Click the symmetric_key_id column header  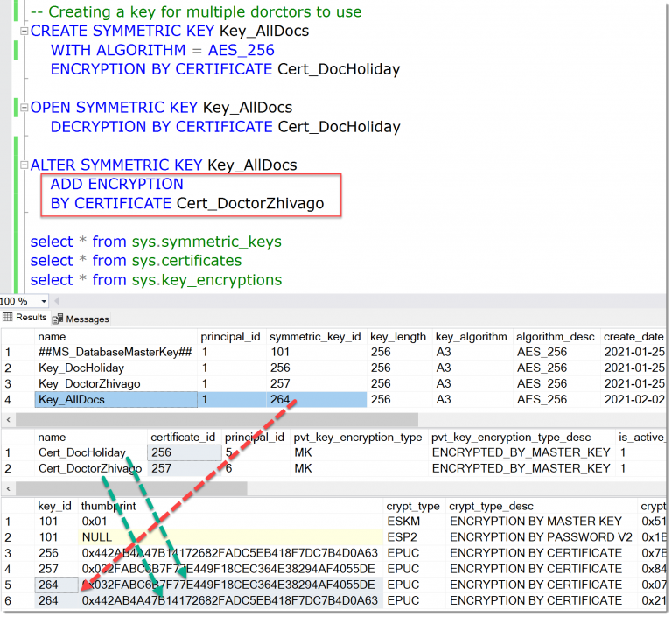point(314,337)
